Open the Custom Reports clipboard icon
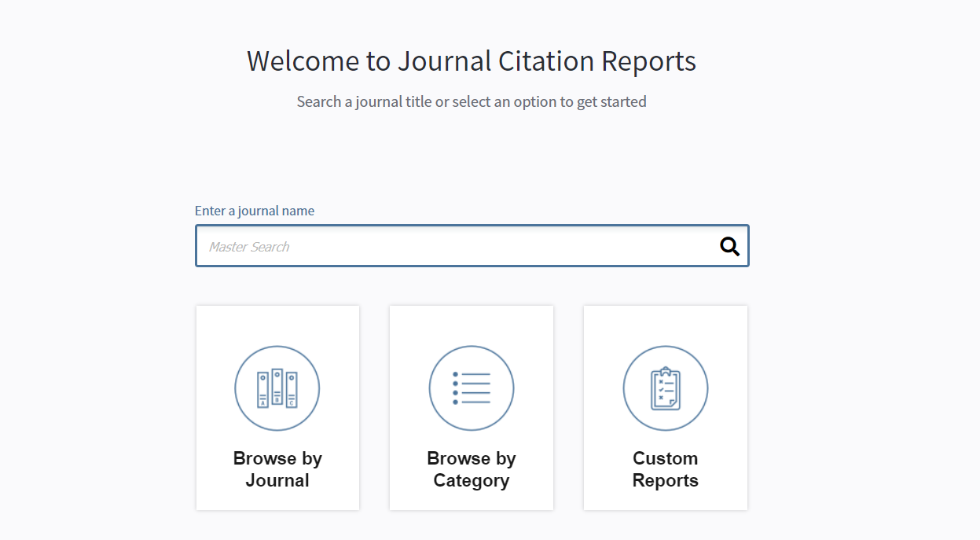This screenshot has height=540, width=980. (x=665, y=388)
